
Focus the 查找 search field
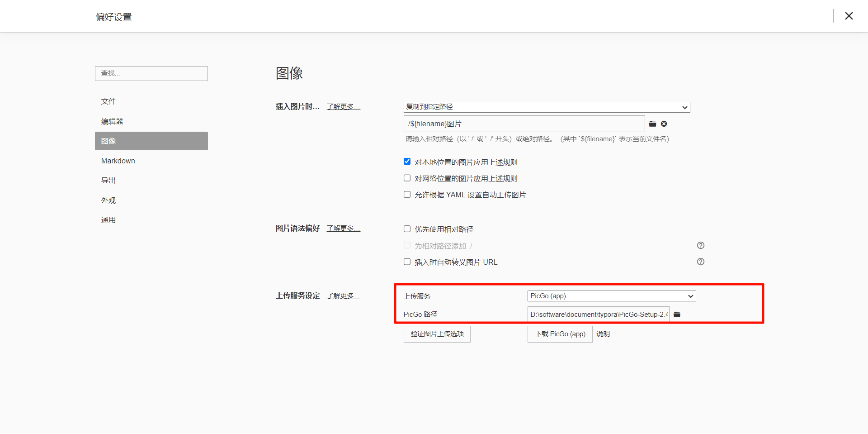click(151, 73)
